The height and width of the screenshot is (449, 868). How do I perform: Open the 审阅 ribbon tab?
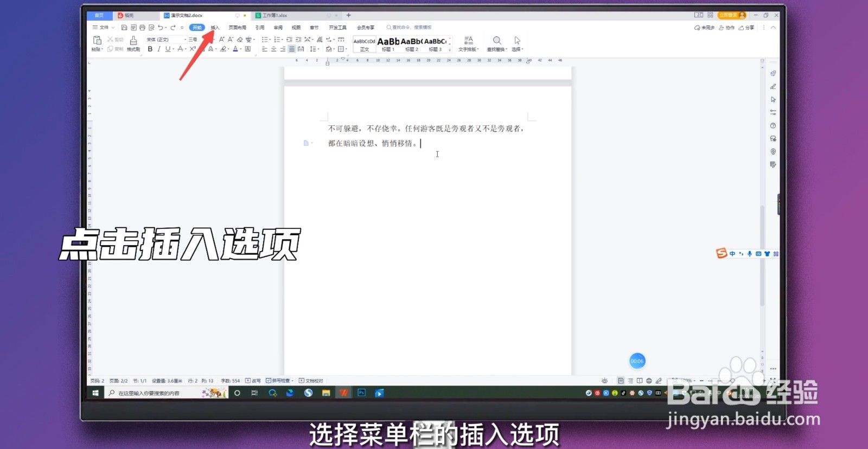[278, 28]
